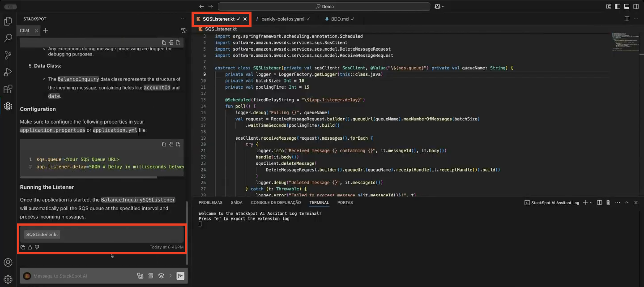Viewport: 644px width, 287px height.
Task: Open the Run and Debug view
Action: [x=8, y=72]
